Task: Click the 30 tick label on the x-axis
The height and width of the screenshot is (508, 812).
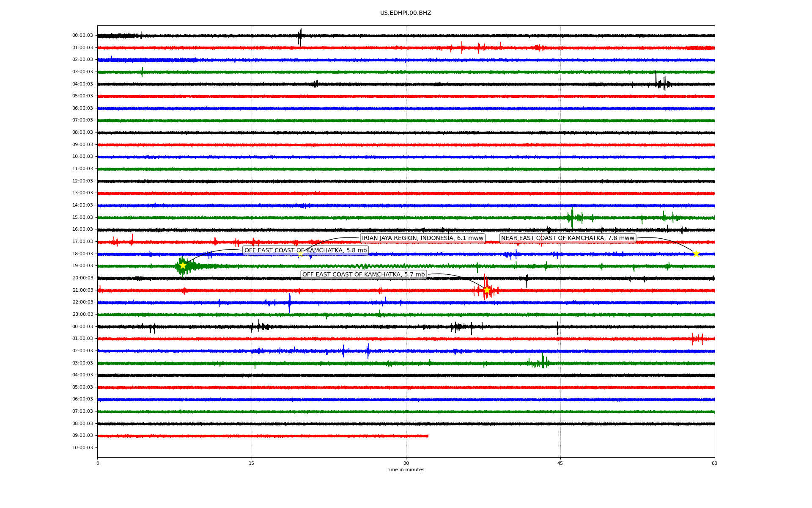Action: click(406, 463)
